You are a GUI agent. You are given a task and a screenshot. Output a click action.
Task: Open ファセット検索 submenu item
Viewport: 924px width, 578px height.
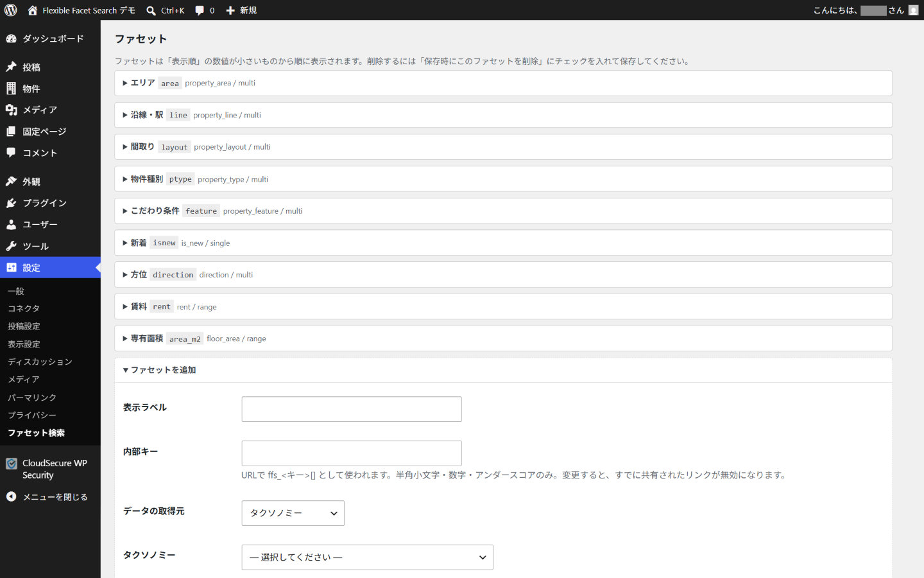[36, 433]
